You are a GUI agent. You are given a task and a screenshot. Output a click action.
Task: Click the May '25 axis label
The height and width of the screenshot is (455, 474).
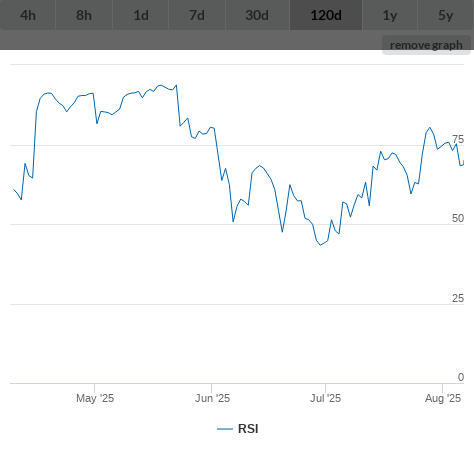coord(95,398)
